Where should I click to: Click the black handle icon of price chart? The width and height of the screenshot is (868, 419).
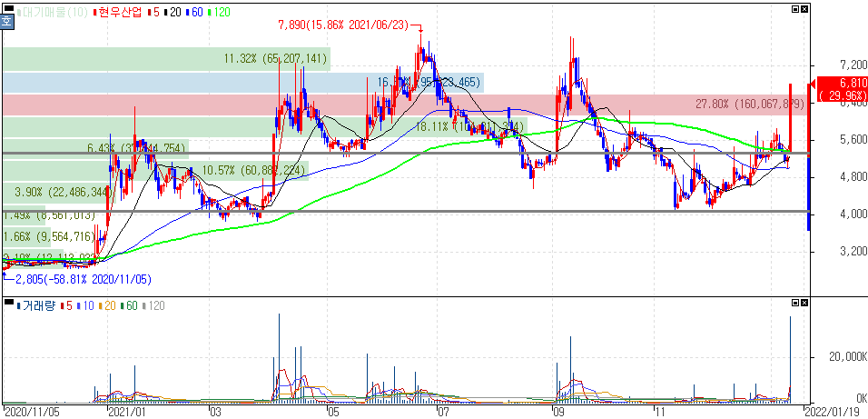coord(8,8)
